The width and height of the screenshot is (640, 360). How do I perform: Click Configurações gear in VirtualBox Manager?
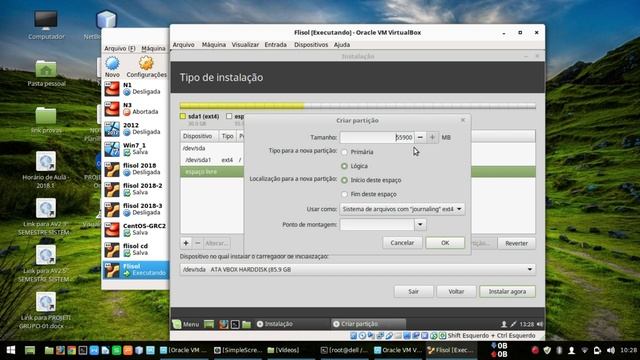click(147, 67)
